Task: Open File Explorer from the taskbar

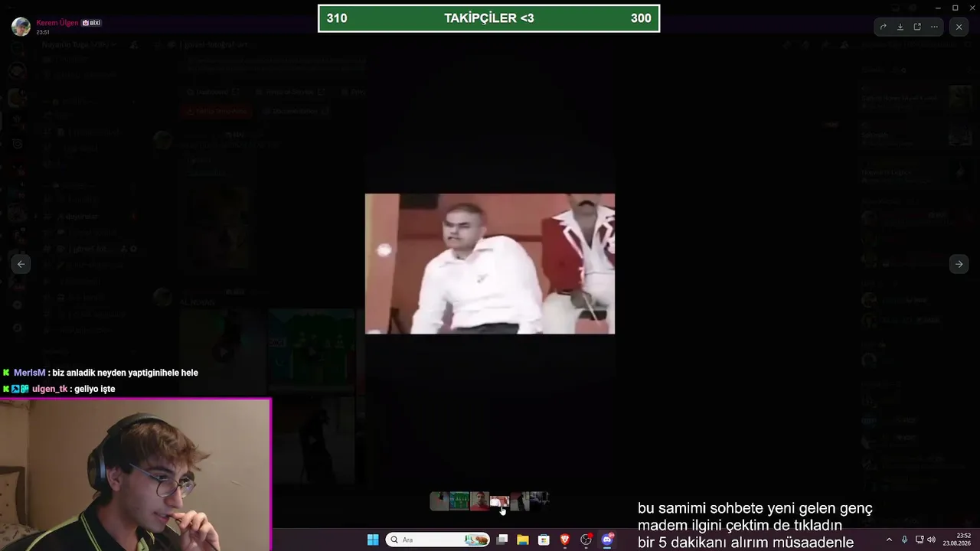Action: pos(523,540)
